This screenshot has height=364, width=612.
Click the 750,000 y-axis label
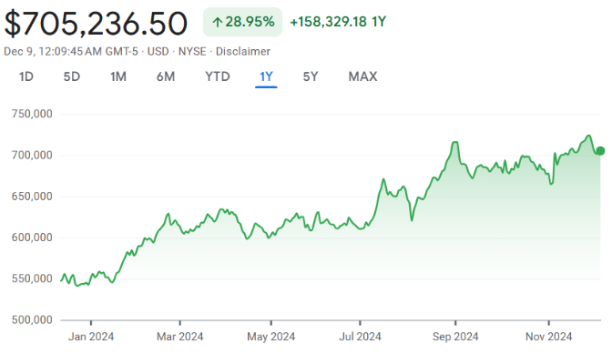click(x=32, y=114)
